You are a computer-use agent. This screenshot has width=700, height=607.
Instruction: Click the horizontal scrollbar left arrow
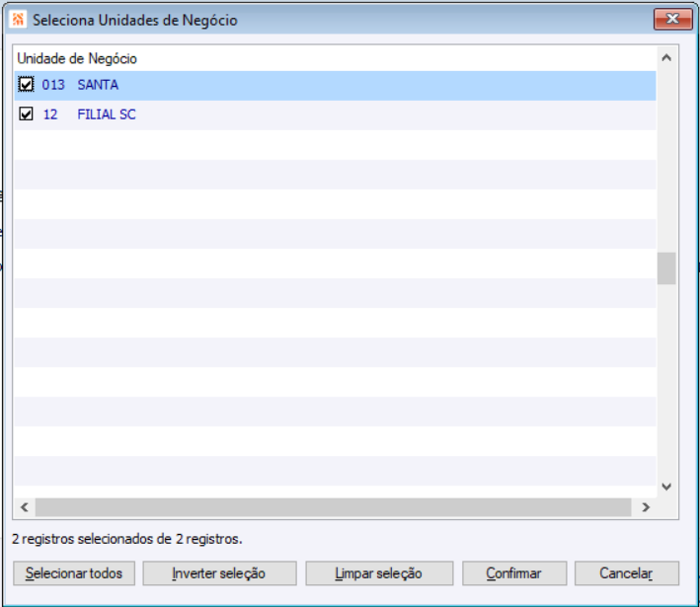click(x=25, y=507)
